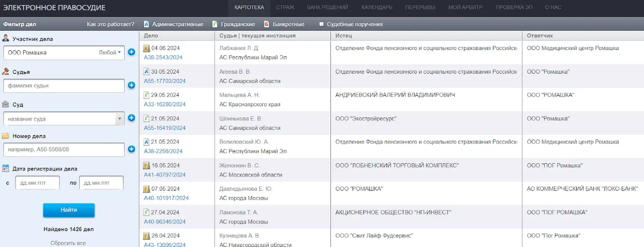Click the person icon beside Участник дела

pos(6,39)
